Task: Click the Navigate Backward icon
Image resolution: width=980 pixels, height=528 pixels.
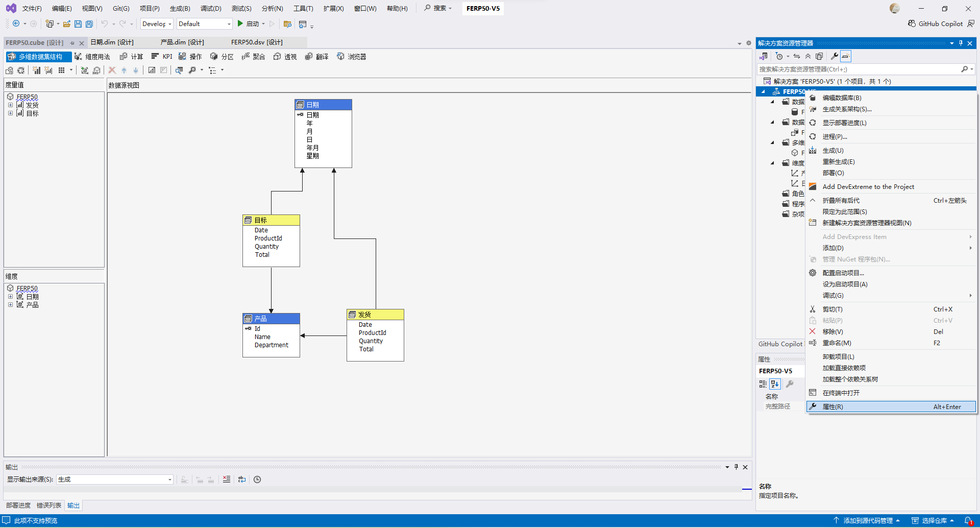Action: (16, 24)
